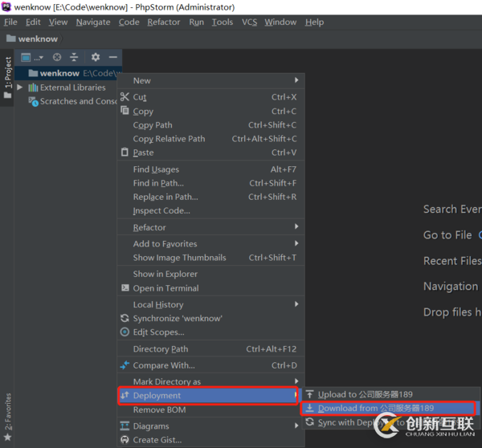Click the Download arrow icon
Image resolution: width=482 pixels, height=448 pixels.
[310, 408]
